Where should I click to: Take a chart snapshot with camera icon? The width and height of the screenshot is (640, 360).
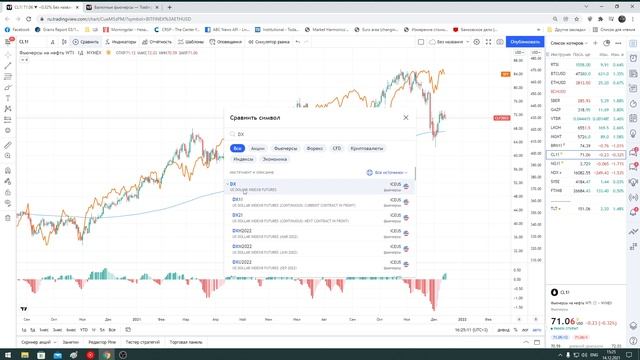[500, 42]
